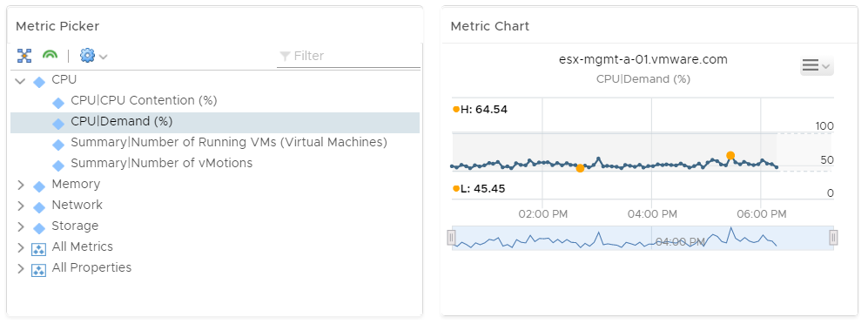Click the left range slider handle

pos(451,238)
